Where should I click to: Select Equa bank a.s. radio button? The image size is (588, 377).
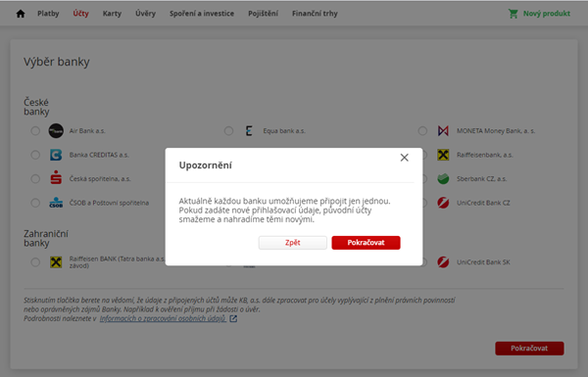click(x=228, y=131)
